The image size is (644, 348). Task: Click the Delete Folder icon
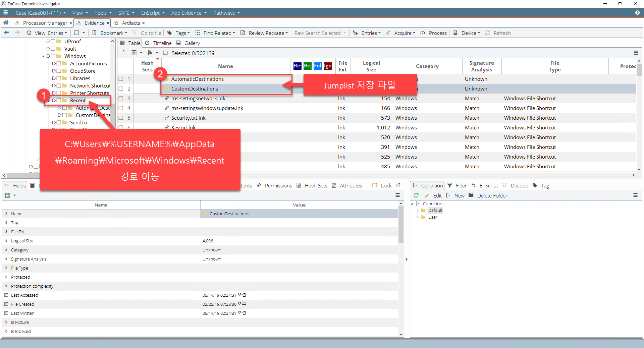click(471, 195)
